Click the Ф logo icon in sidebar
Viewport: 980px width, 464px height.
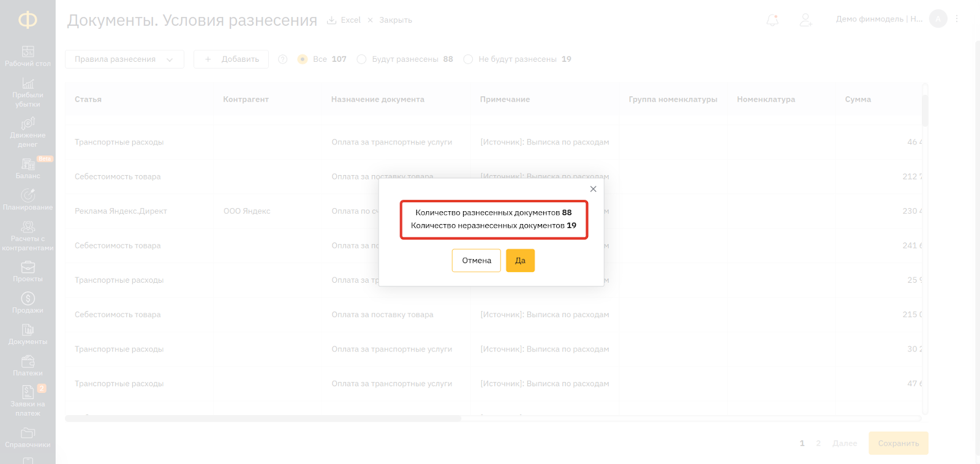[x=28, y=20]
